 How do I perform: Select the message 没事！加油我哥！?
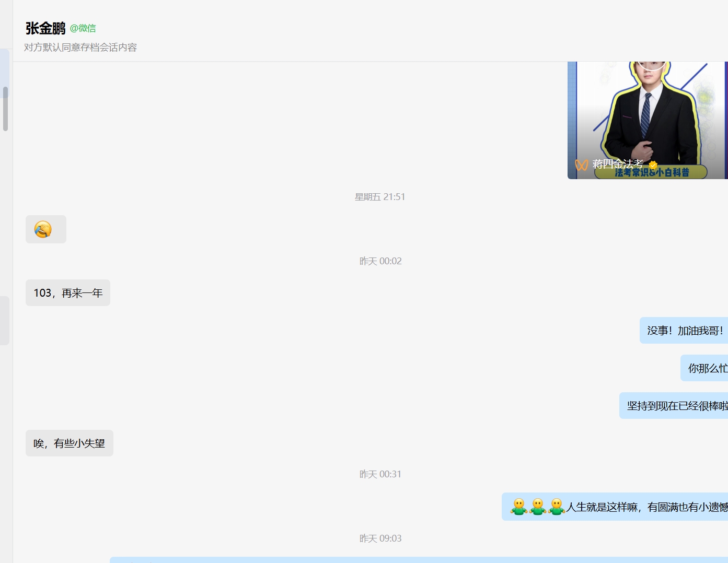point(684,331)
